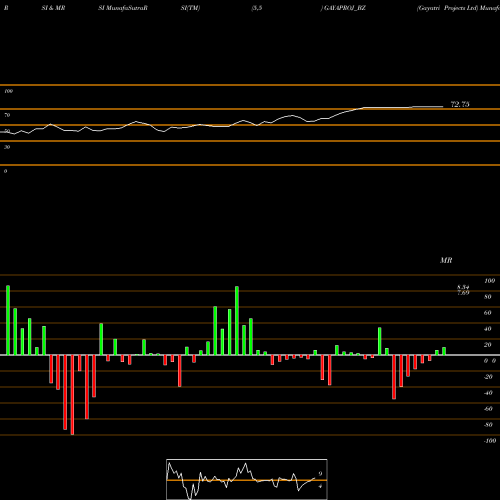
Task: Click the -40 label on MR axis
Action: pyautogui.click(x=488, y=393)
